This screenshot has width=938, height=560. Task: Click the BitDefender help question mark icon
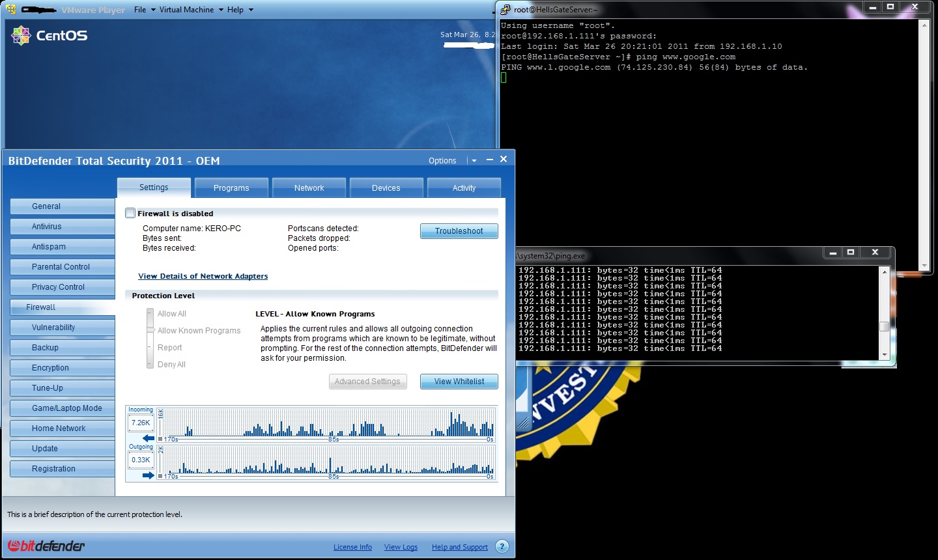pyautogui.click(x=502, y=546)
